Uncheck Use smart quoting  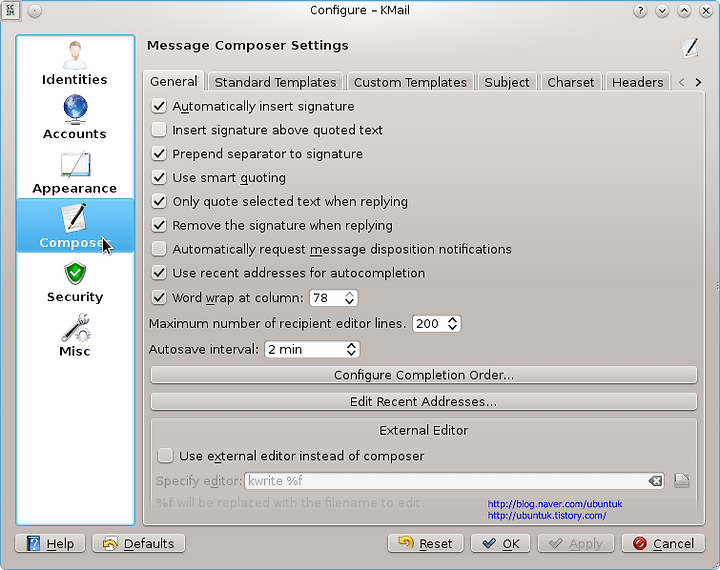pos(159,178)
